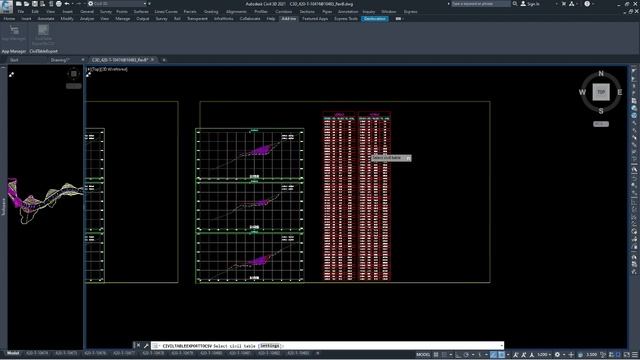Click the App Manager panel label

pyautogui.click(x=13, y=51)
